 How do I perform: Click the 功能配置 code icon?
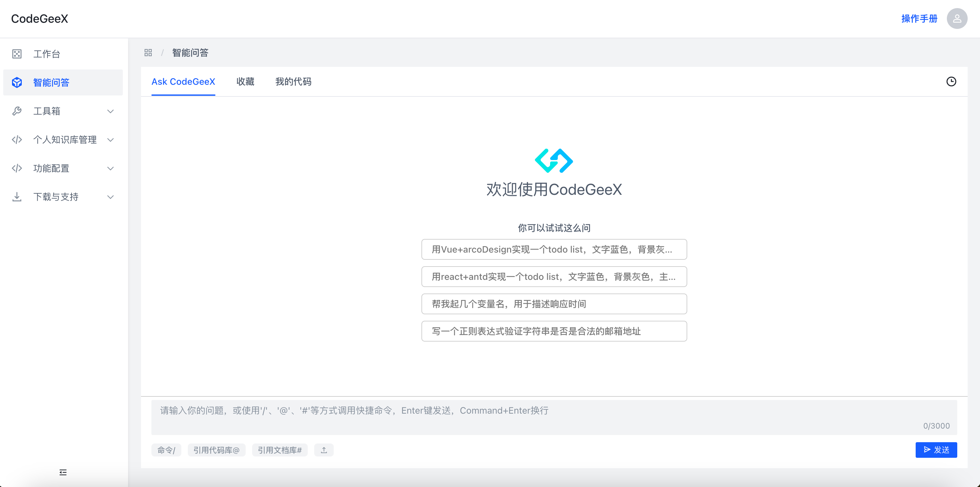point(17,168)
